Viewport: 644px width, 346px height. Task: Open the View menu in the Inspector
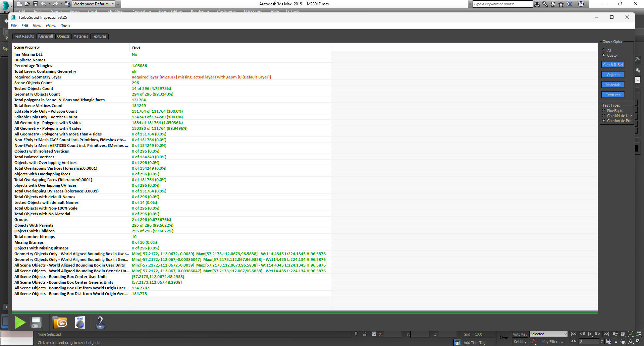(x=37, y=26)
